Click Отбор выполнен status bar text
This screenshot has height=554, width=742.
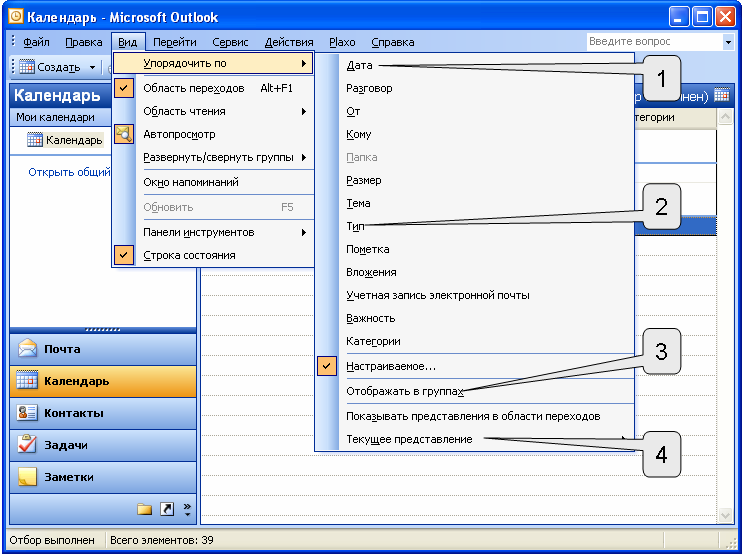pos(52,540)
